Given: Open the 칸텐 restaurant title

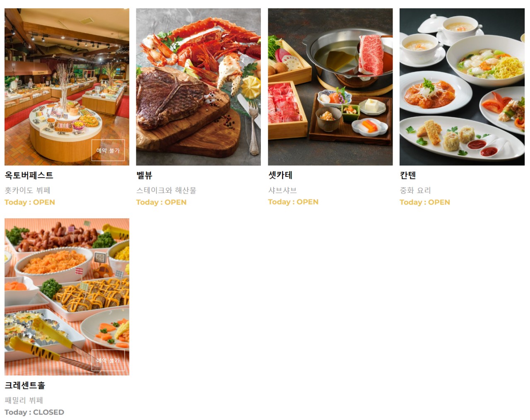Looking at the screenshot, I should pyautogui.click(x=408, y=175).
